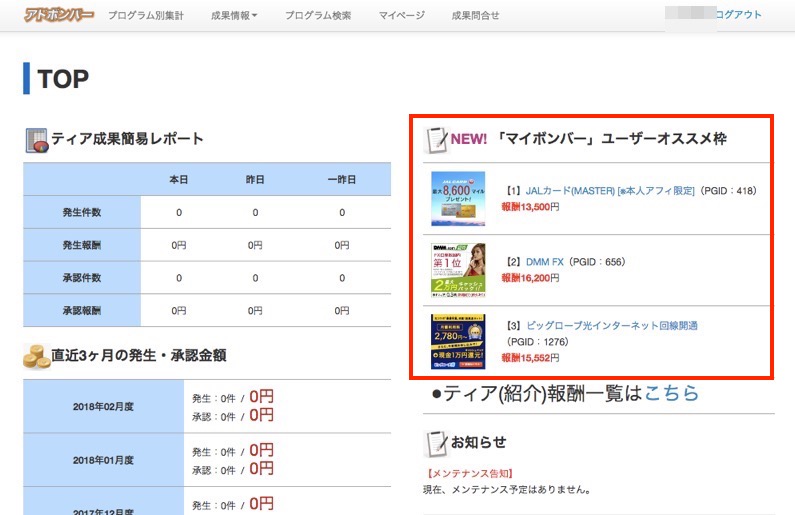The image size is (795, 515).
Task: Open プログラム検索 menu item
Action: (318, 16)
